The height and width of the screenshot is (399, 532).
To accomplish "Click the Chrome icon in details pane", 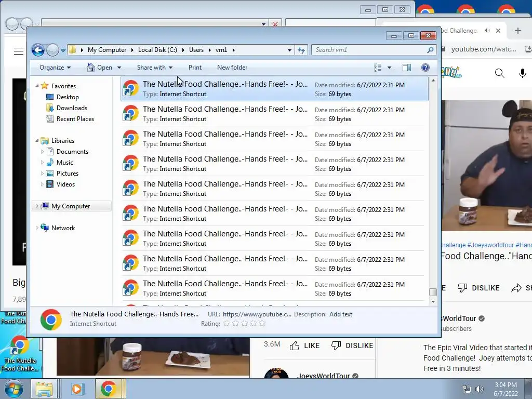I will point(51,320).
